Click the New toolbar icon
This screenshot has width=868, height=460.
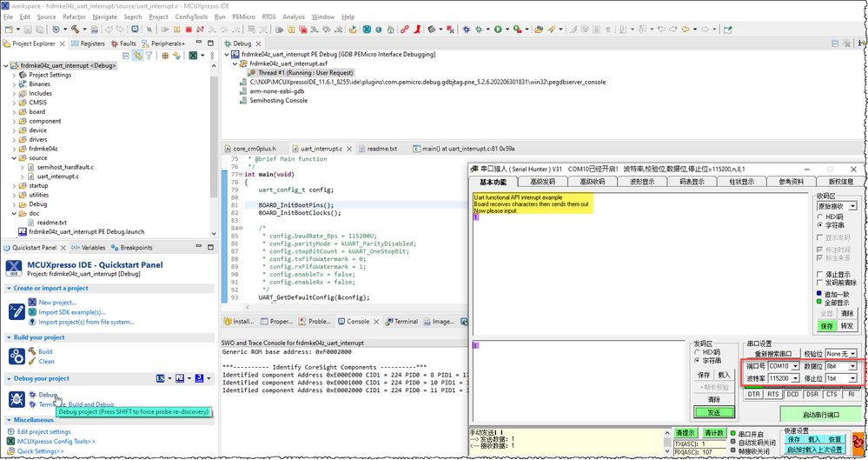pyautogui.click(x=9, y=29)
